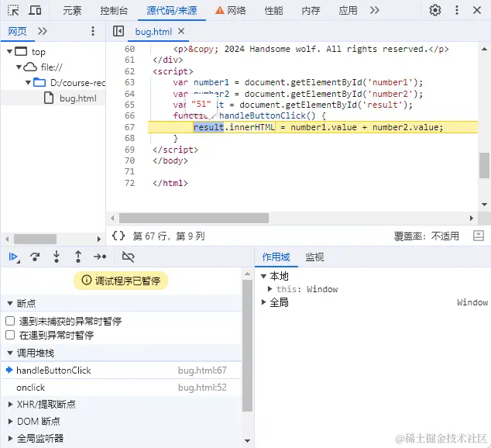Image resolution: width=491 pixels, height=448 pixels.
Task: Step over next function call
Action: 35,257
